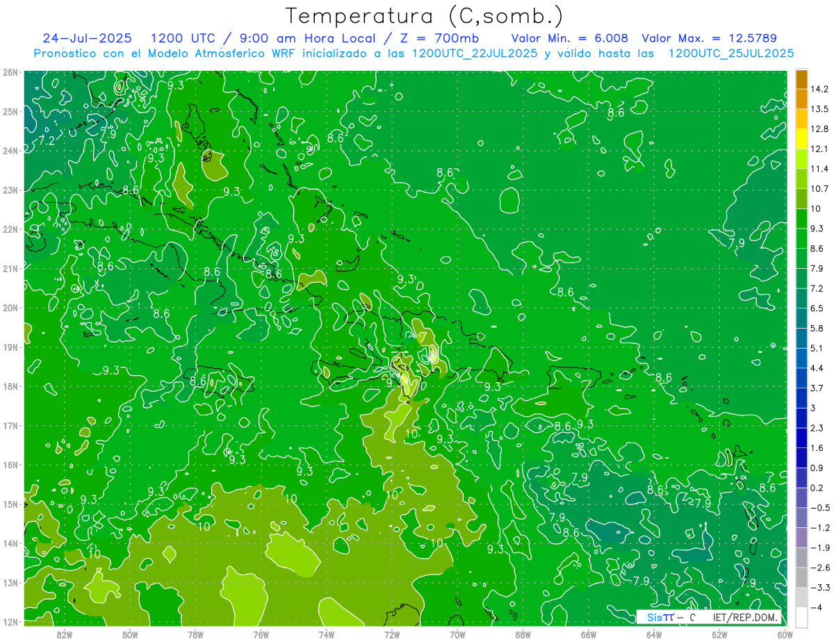
Task: Click the 76W longitude axis label
Action: tap(261, 634)
